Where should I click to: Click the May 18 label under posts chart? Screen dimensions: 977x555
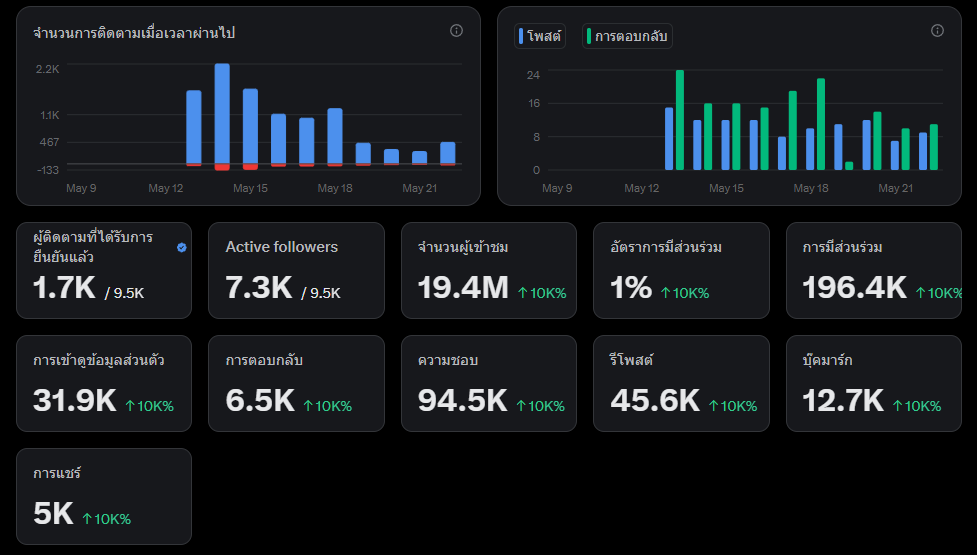point(811,188)
